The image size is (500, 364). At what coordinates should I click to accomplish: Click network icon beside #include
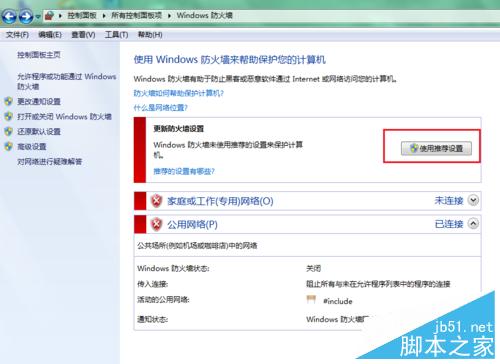click(311, 299)
